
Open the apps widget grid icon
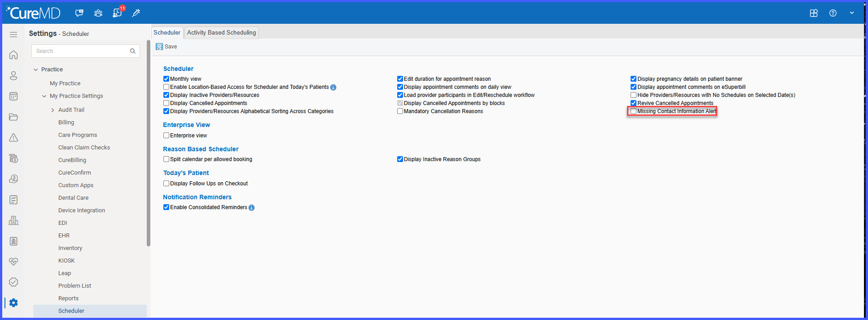point(814,13)
